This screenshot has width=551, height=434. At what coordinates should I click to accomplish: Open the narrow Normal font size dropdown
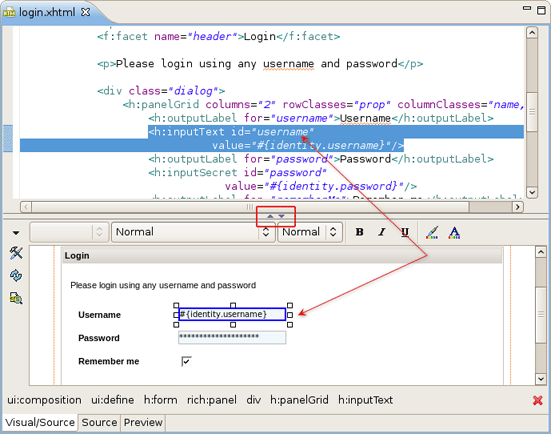(310, 232)
